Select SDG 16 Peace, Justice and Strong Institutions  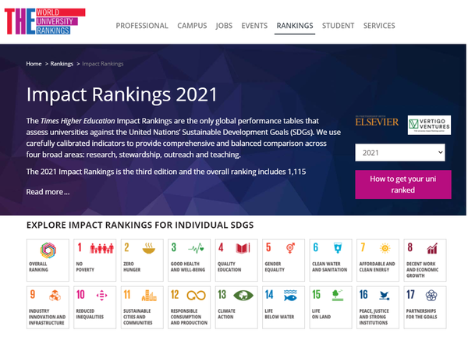tap(378, 307)
